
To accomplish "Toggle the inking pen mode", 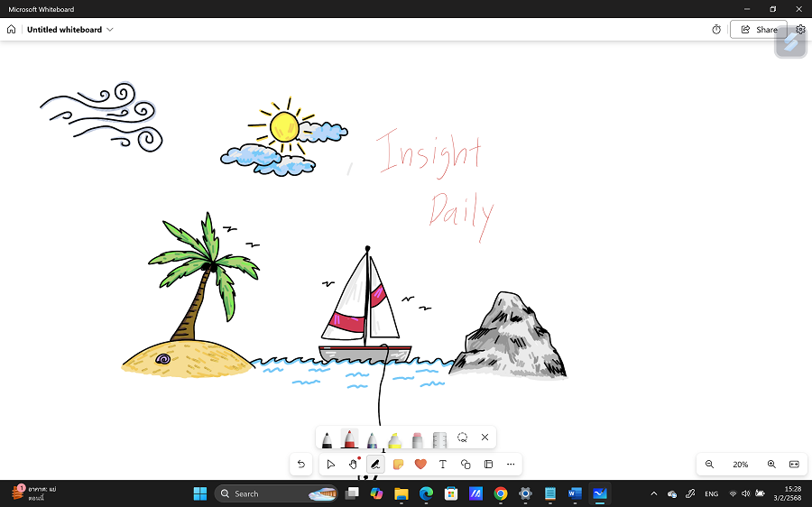I will pyautogui.click(x=375, y=465).
